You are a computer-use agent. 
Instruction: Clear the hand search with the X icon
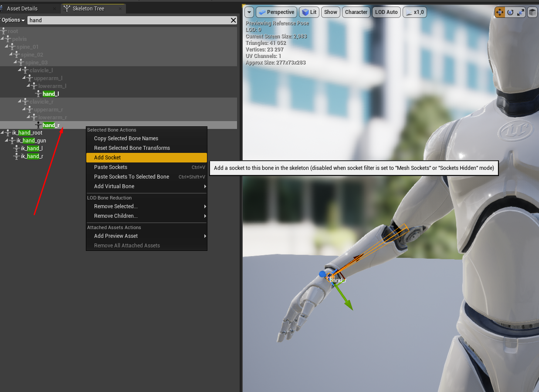pyautogui.click(x=234, y=20)
